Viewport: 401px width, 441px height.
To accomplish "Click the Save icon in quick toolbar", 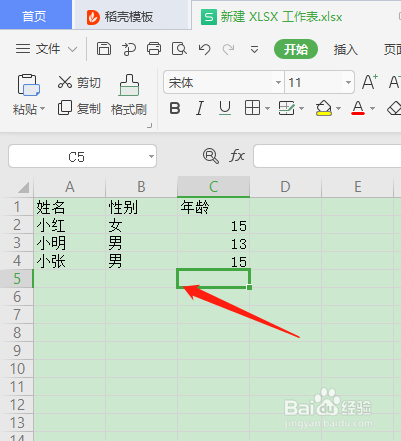I will coord(104,49).
